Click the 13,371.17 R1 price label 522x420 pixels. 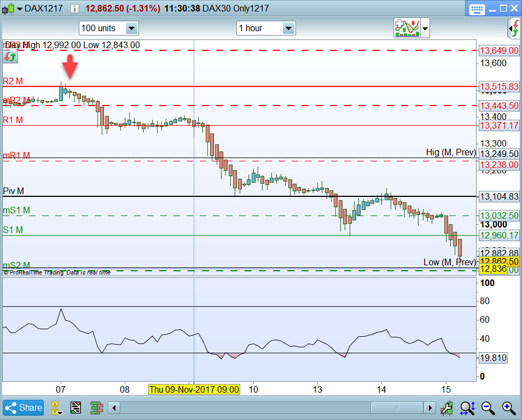499,125
